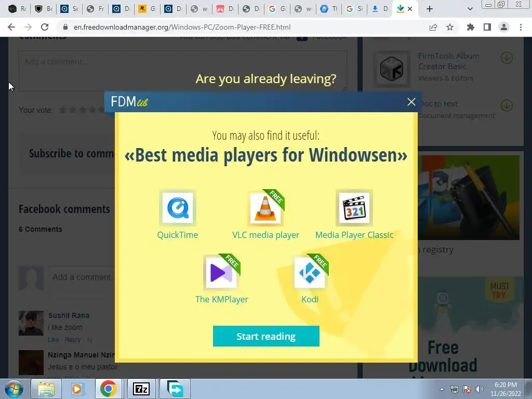The image size is (532, 399).
Task: Reload the current page
Action: click(45, 27)
